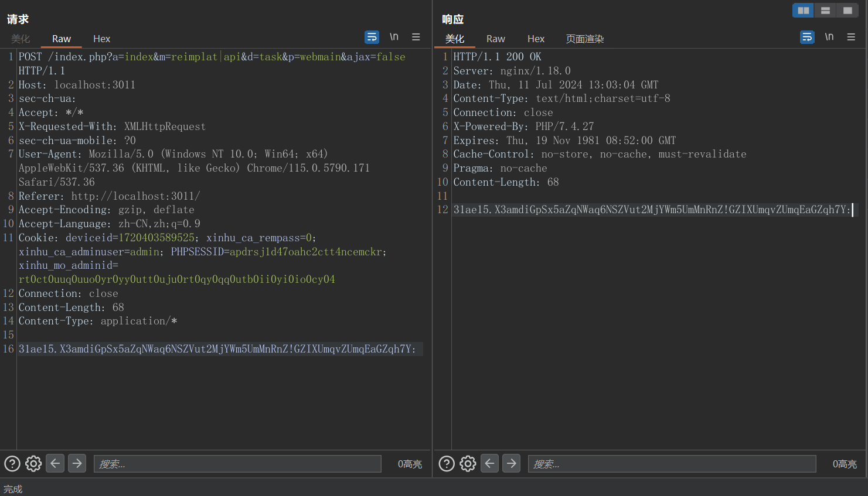The width and height of the screenshot is (868, 496).
Task: Show non-printable characters in request panel
Action: click(394, 37)
